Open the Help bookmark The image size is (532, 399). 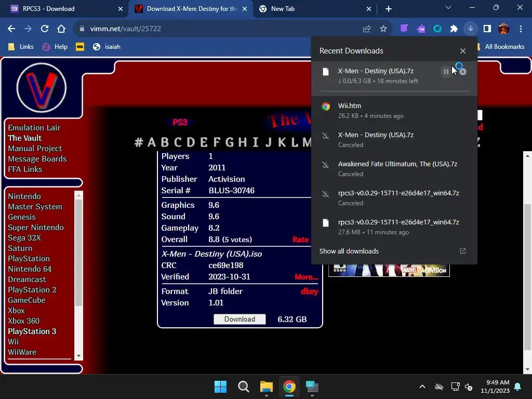pyautogui.click(x=55, y=47)
